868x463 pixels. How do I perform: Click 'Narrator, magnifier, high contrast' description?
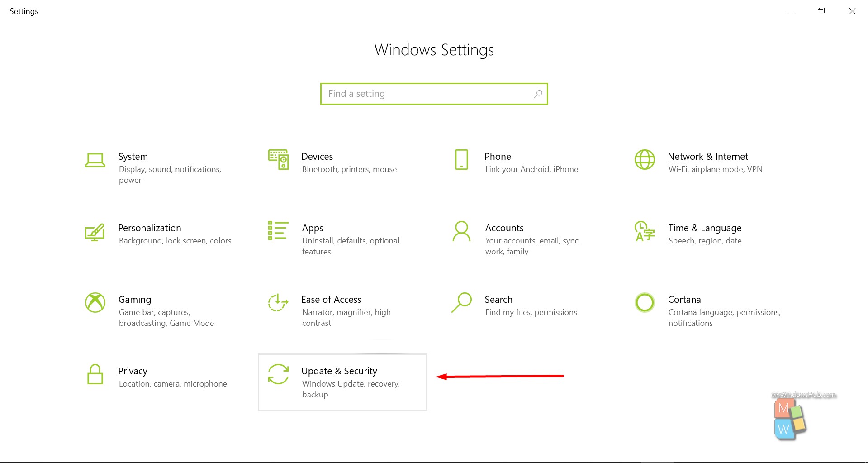346,318
